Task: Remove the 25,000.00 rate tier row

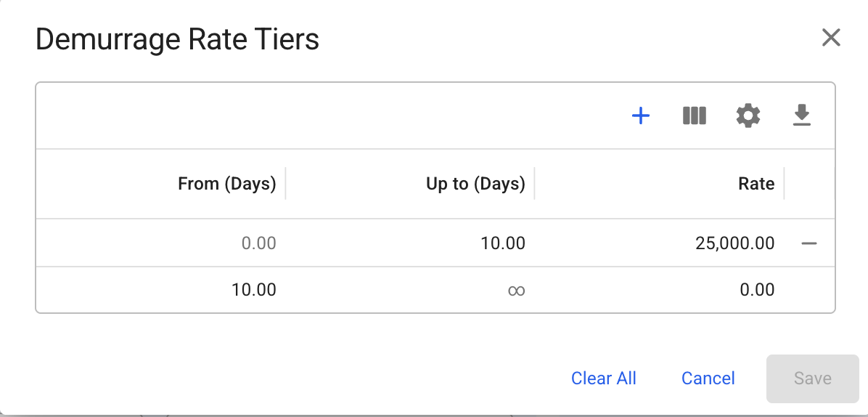Action: [x=809, y=243]
